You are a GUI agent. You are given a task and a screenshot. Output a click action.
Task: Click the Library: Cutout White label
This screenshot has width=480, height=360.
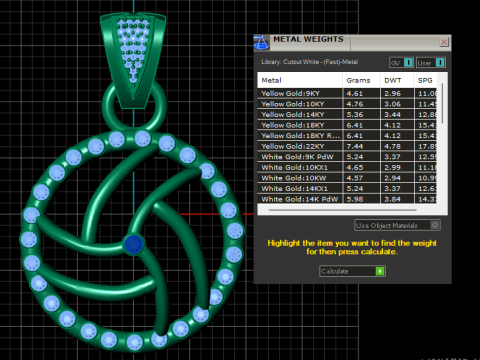(x=310, y=62)
